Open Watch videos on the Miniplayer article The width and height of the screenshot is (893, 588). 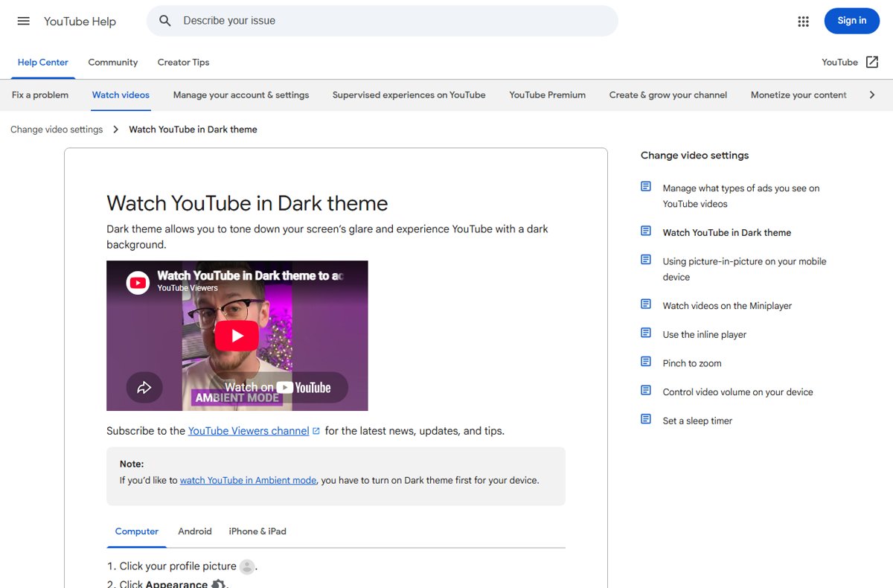coord(727,306)
